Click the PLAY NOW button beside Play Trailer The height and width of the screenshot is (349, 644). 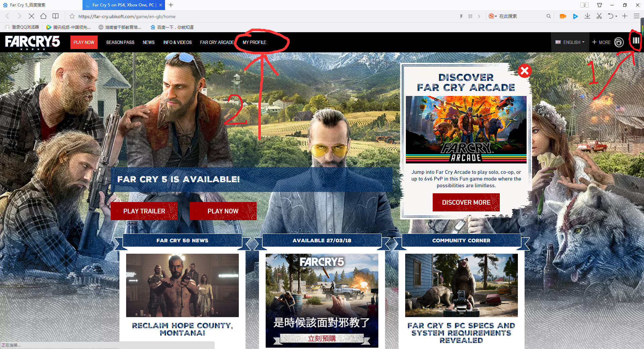(x=223, y=211)
